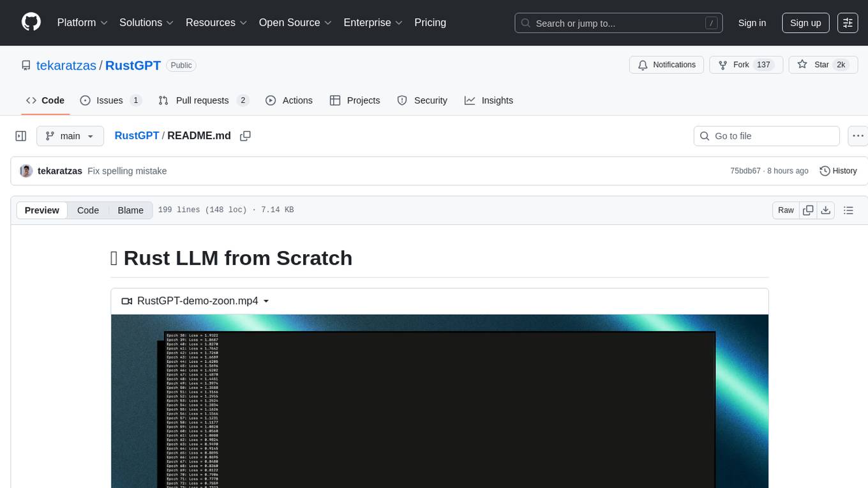Switch to the Pull requests tab
This screenshot has height=488, width=868.
click(x=204, y=100)
